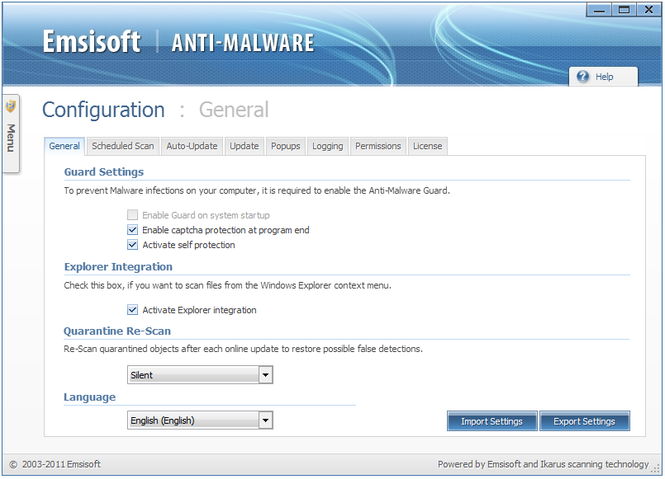Minimize the Emsisoft window
The height and width of the screenshot is (479, 665).
(x=599, y=10)
